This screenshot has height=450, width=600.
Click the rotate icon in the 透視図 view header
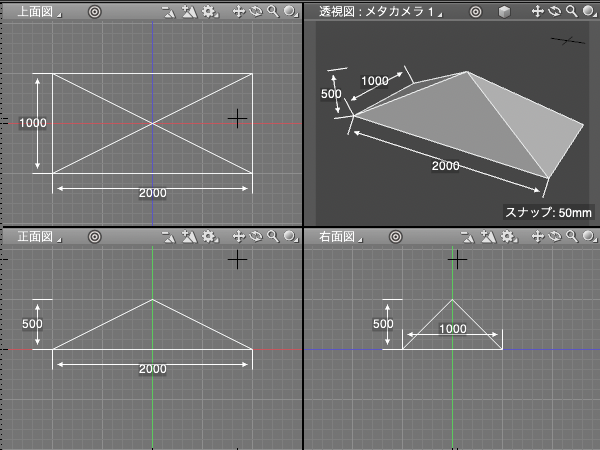(555, 11)
